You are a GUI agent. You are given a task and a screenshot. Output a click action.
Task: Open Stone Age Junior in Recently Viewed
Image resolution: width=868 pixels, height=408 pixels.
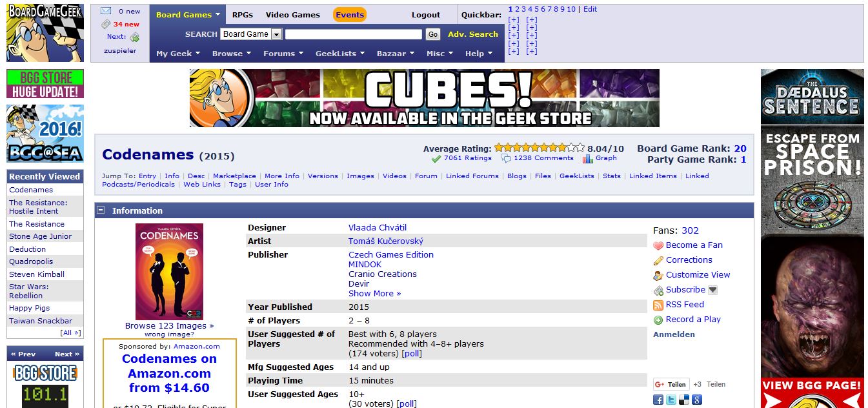click(41, 236)
